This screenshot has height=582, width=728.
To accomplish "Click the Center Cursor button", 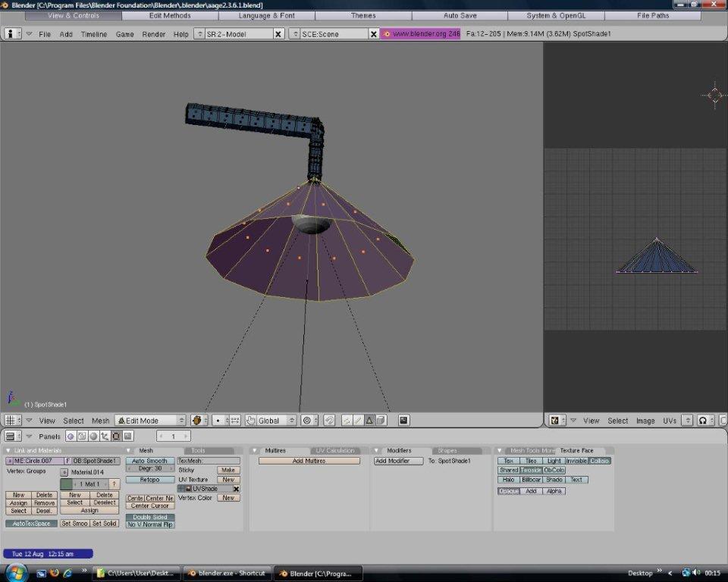I will [x=150, y=506].
